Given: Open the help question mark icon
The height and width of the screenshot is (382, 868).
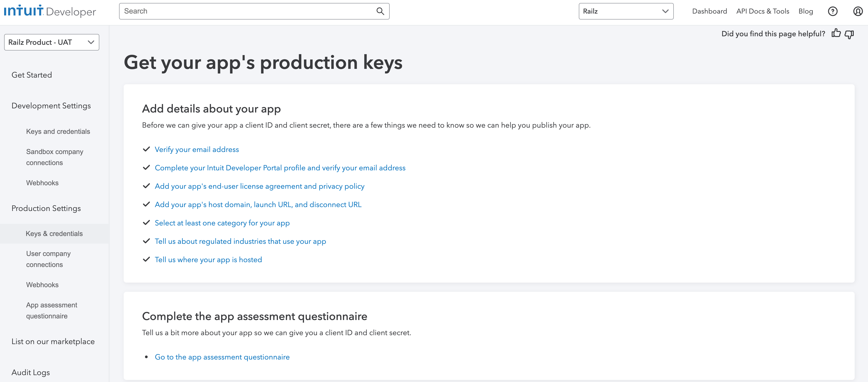Looking at the screenshot, I should [x=832, y=11].
